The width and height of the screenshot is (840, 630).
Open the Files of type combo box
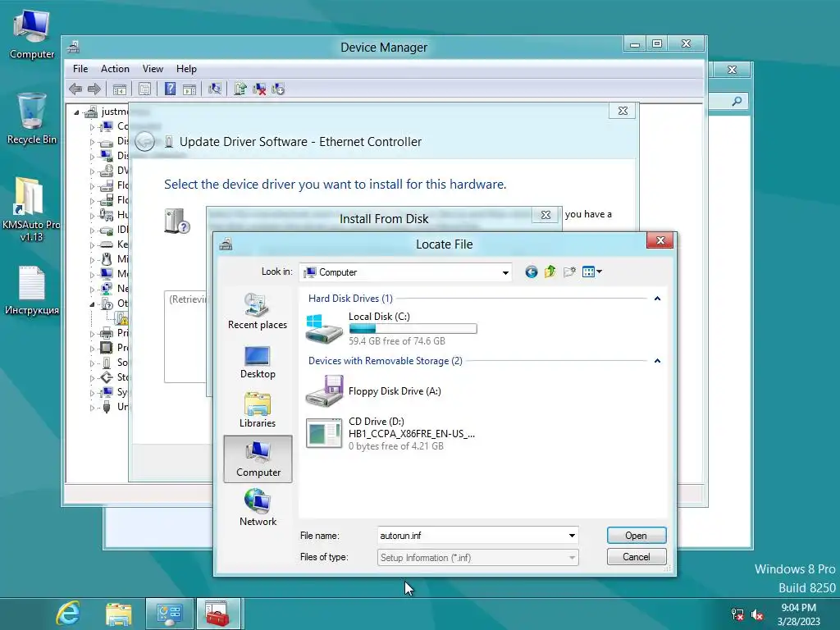[478, 558]
